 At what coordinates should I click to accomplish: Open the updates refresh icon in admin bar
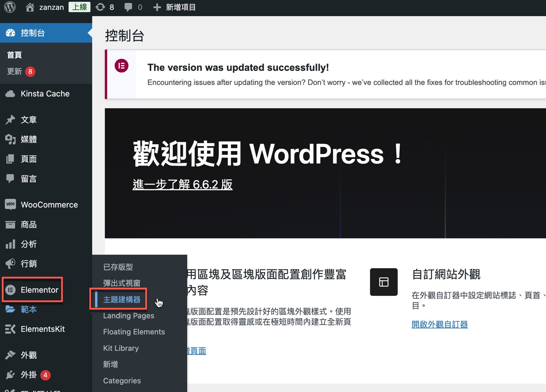[x=100, y=7]
